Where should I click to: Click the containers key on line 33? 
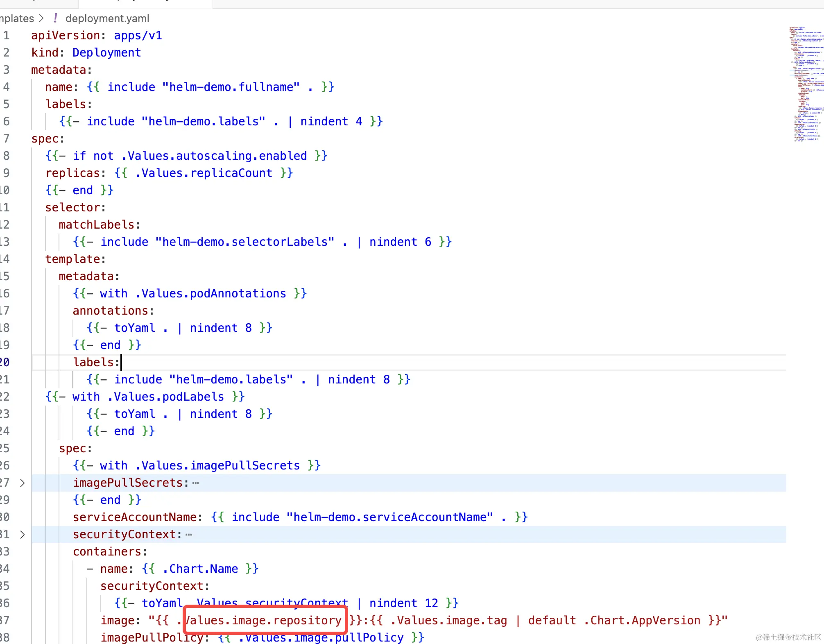tap(107, 551)
